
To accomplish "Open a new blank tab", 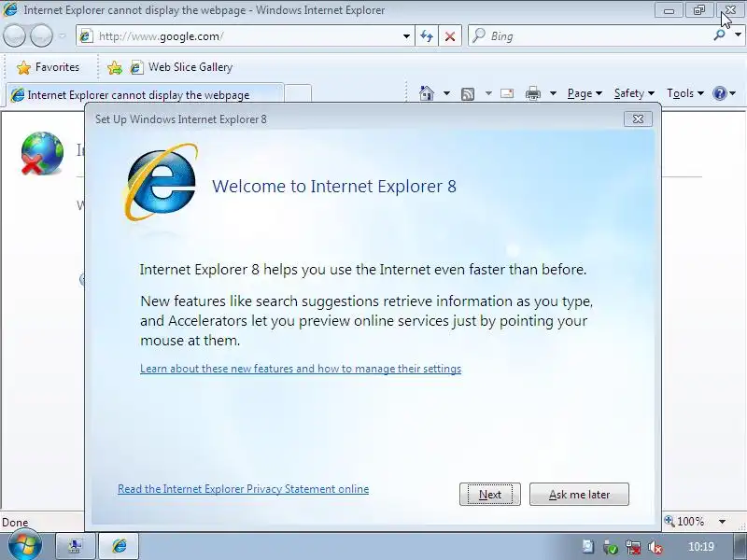I will [x=298, y=93].
